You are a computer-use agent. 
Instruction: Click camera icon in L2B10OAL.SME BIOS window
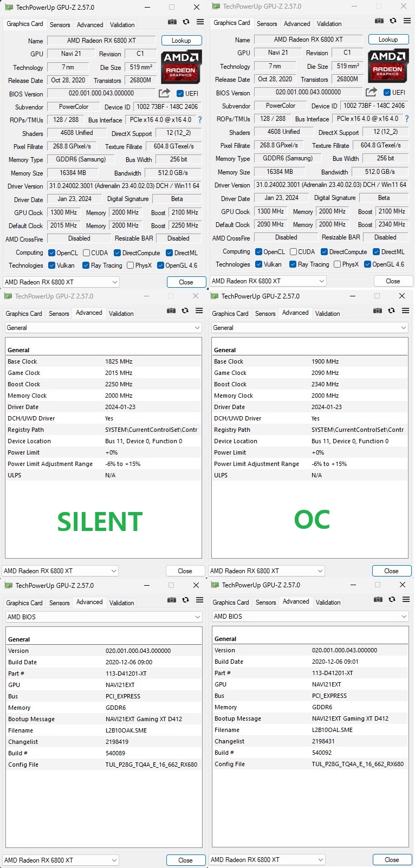[x=378, y=599]
